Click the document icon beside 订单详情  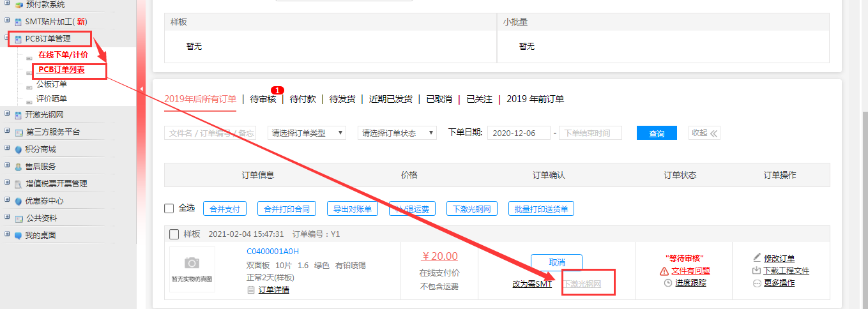pos(251,290)
